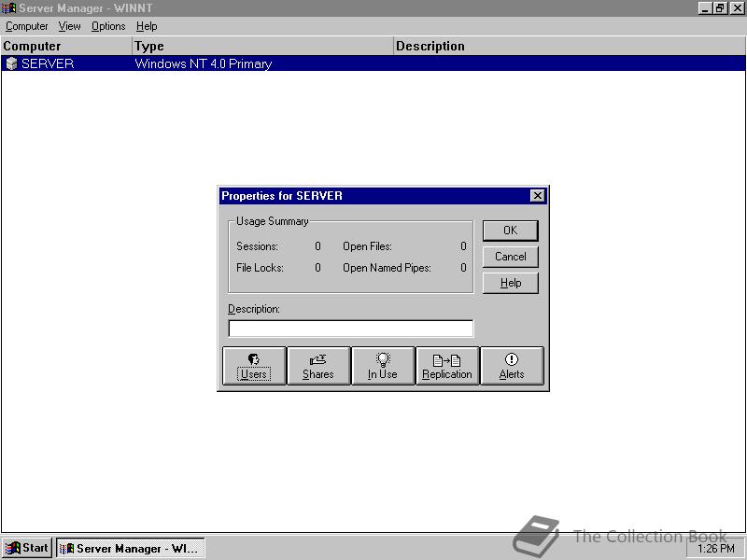Image resolution: width=747 pixels, height=560 pixels.
Task: Click the 'Open Files:' label
Action: tap(367, 246)
